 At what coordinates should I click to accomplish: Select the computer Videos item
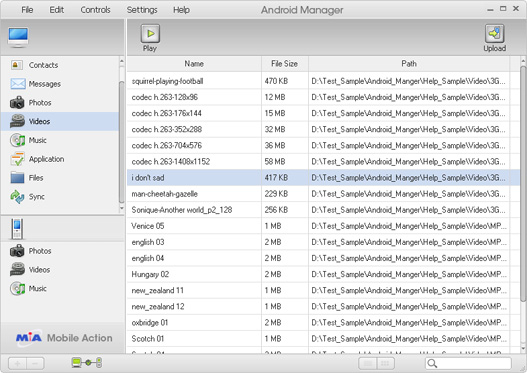click(x=60, y=121)
